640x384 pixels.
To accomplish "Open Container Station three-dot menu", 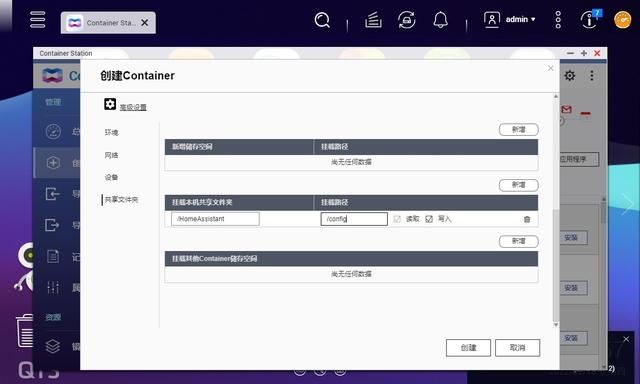I will click(592, 75).
